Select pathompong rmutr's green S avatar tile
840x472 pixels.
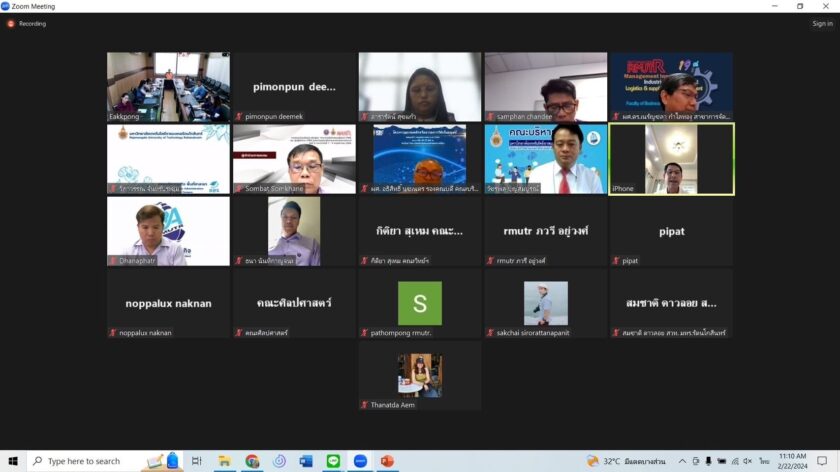(x=420, y=303)
